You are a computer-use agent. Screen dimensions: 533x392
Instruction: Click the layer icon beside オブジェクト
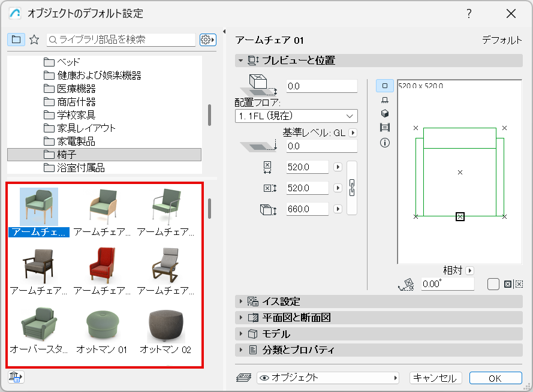coord(244,378)
